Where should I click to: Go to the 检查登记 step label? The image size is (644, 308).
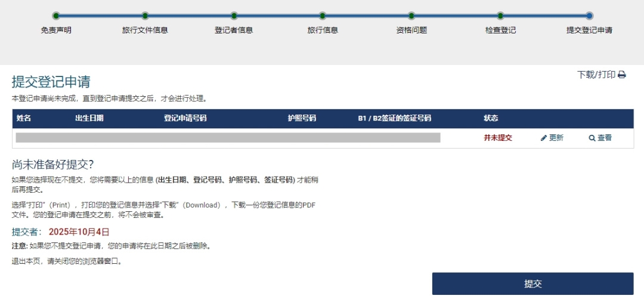tap(500, 30)
